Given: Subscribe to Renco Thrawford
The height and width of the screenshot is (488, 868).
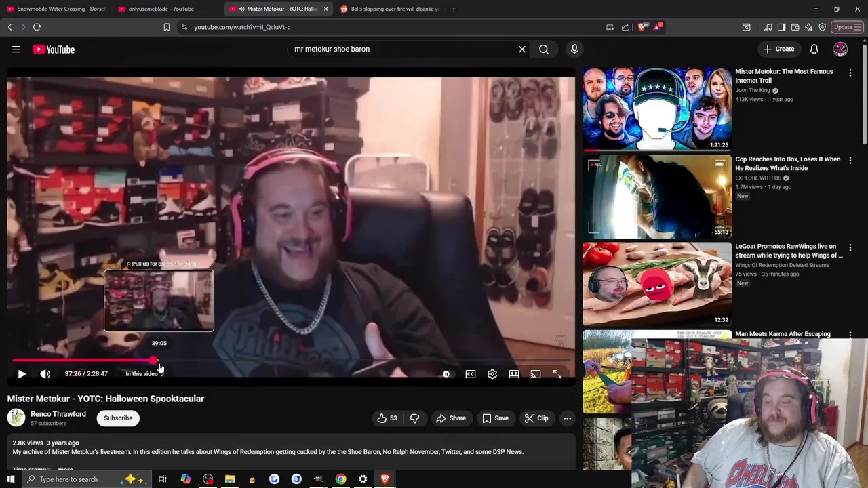Looking at the screenshot, I should point(118,418).
